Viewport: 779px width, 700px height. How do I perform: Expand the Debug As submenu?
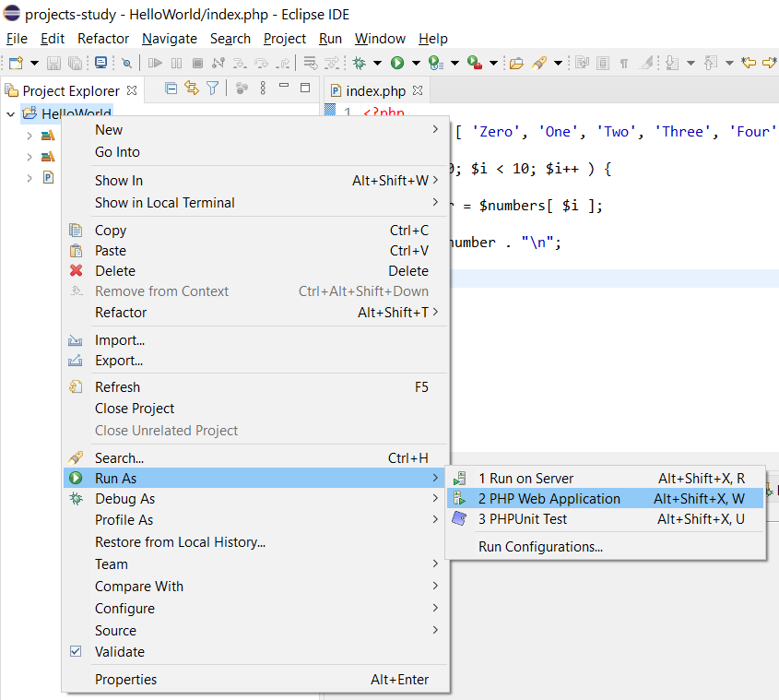click(256, 499)
